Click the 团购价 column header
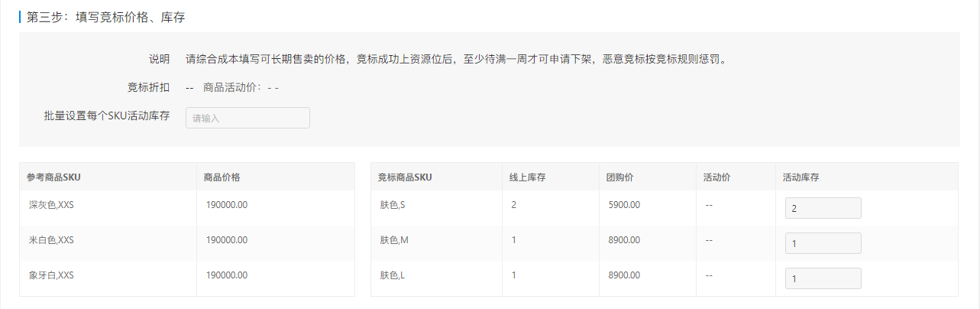Viewport: 980px width, 309px height. coord(619,177)
